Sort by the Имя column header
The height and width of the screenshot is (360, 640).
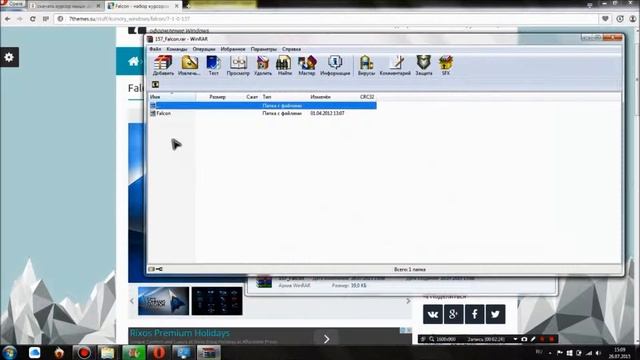[172, 97]
